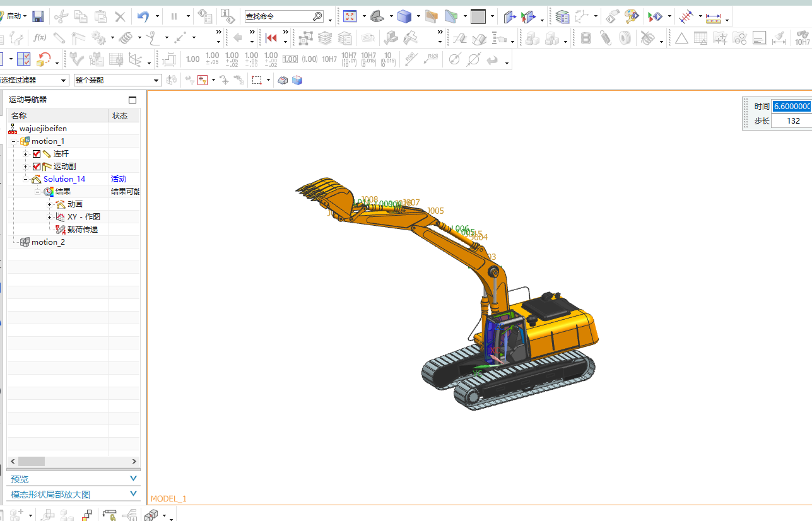Click the 时间 value field
The height and width of the screenshot is (521, 812).
pos(792,107)
